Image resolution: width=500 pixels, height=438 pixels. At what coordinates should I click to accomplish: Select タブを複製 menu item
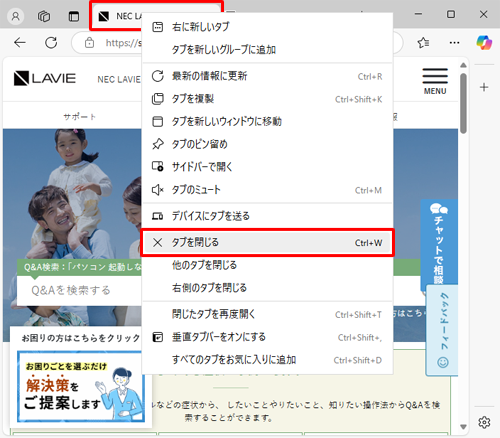tap(267, 99)
